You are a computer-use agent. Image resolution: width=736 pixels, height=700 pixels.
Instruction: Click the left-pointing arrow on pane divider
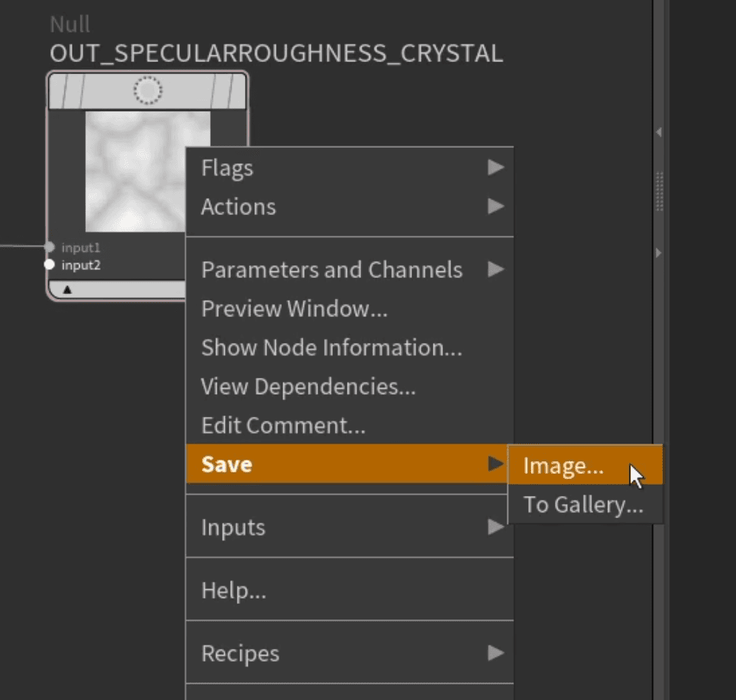[658, 132]
